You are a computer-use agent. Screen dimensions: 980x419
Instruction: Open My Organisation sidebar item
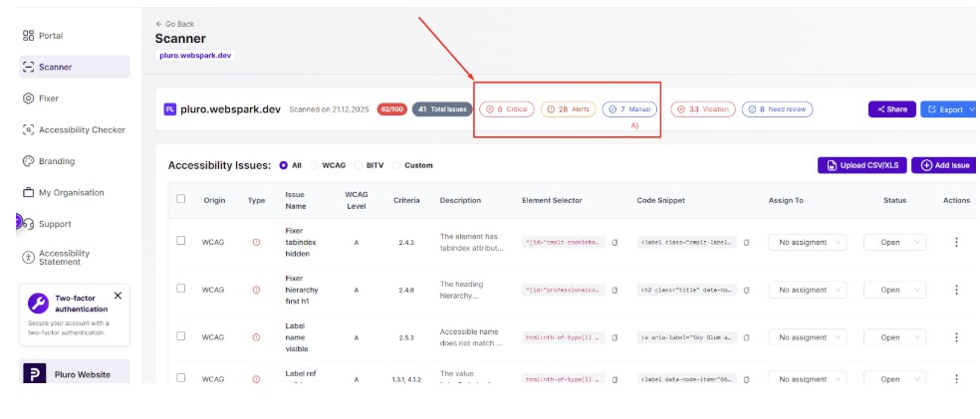[74, 192]
